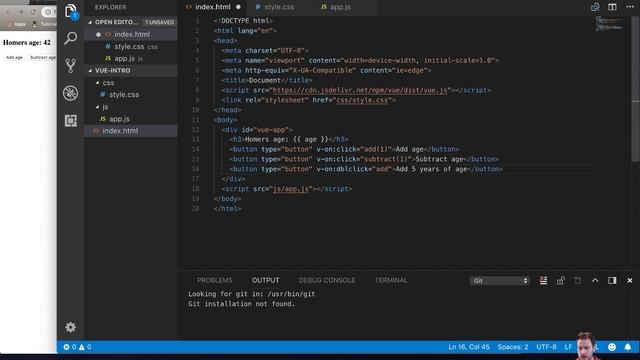Click the editor vertical scrollbar

pyautogui.click(x=636, y=90)
